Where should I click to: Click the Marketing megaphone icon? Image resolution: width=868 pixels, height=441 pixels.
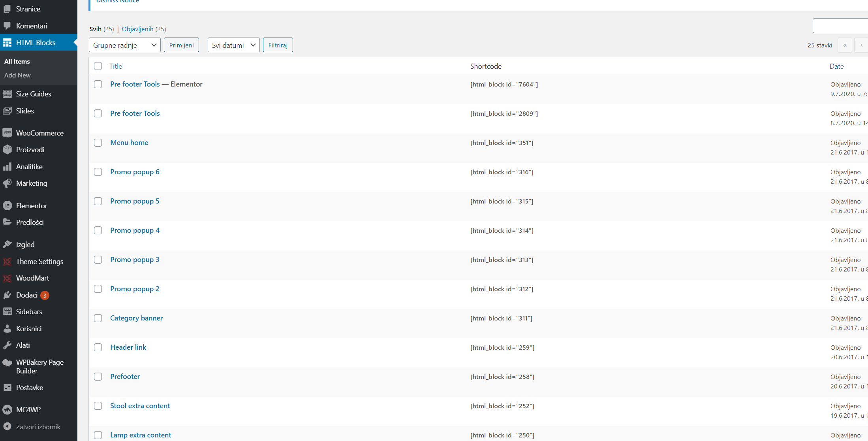point(7,183)
